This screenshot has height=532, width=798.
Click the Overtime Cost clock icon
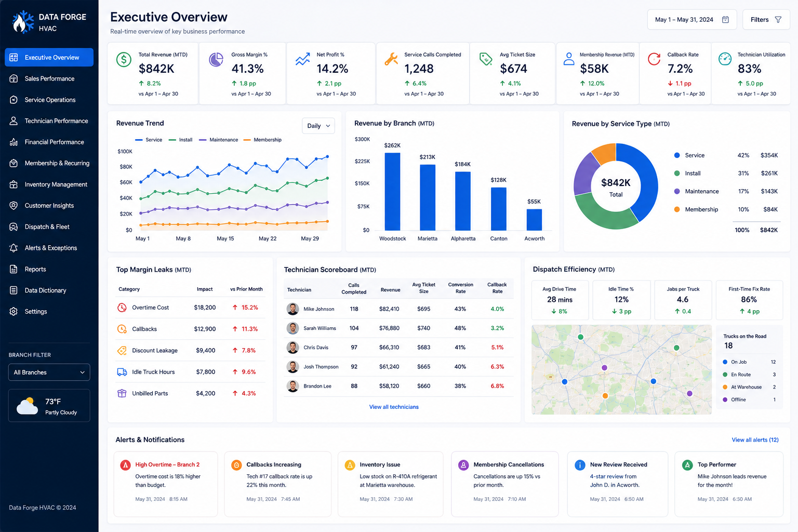pyautogui.click(x=122, y=308)
